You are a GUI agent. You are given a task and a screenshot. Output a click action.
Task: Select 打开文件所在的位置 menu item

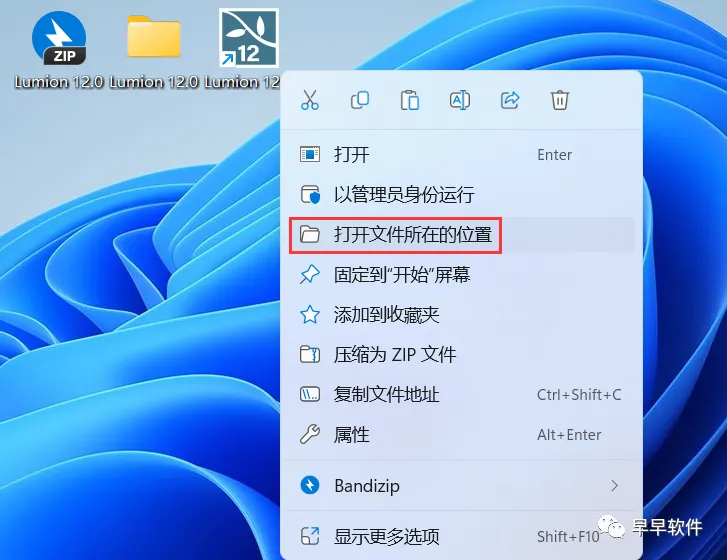click(461, 235)
